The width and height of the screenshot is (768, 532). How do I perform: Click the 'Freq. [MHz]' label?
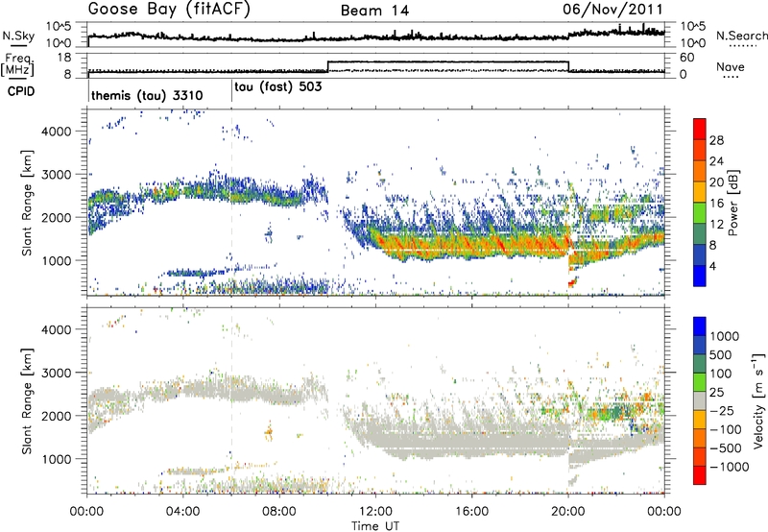coord(17,65)
